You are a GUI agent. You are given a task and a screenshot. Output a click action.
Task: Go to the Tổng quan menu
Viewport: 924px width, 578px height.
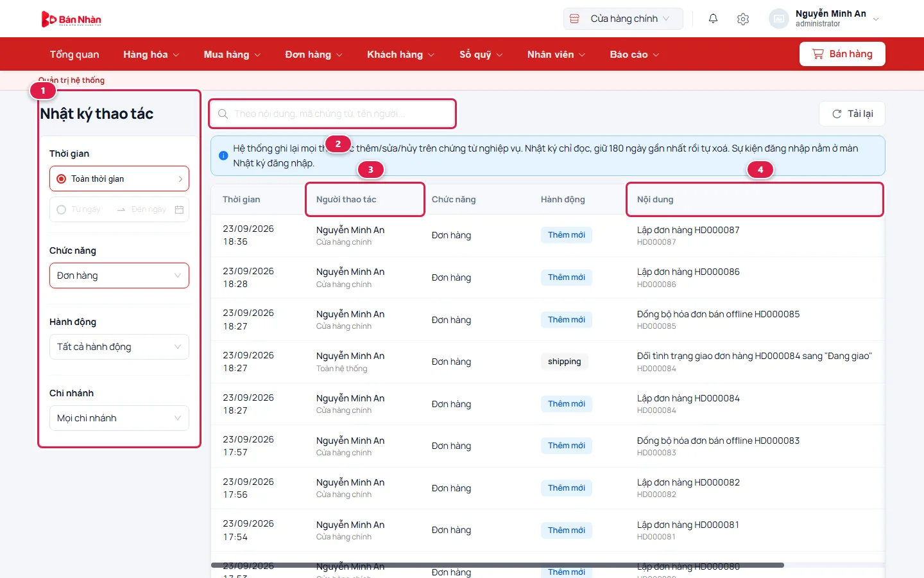74,55
